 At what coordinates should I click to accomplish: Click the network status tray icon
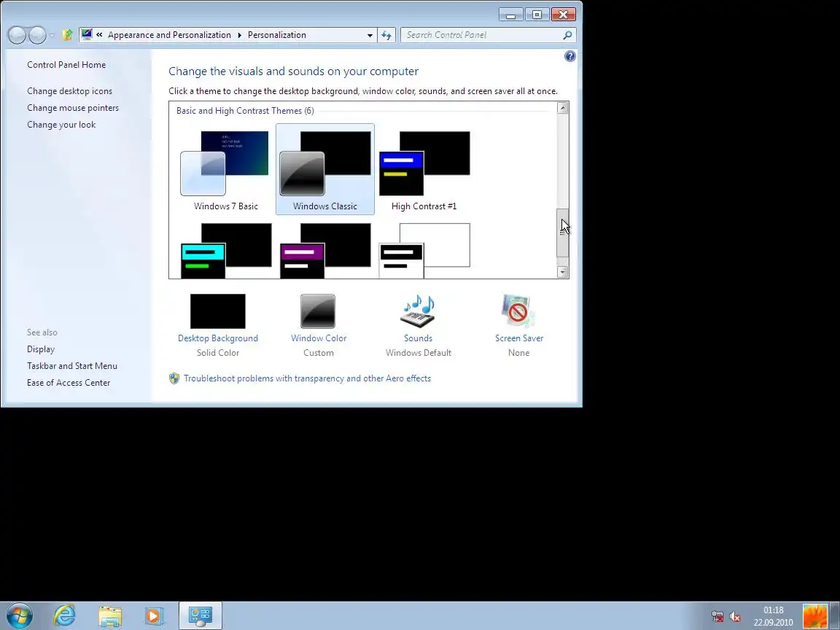717,617
